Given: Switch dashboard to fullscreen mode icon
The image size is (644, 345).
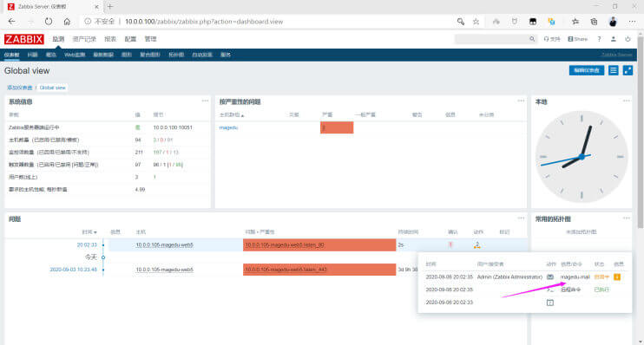Looking at the screenshot, I should click(628, 70).
